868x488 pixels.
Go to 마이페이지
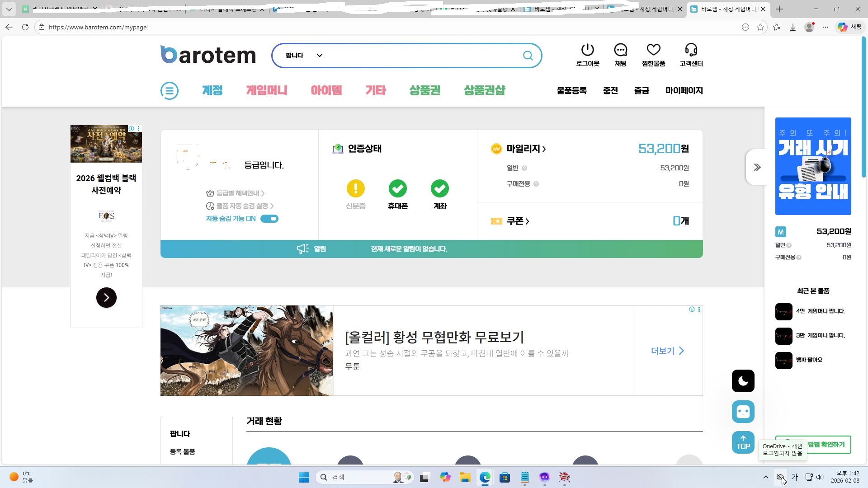[684, 90]
